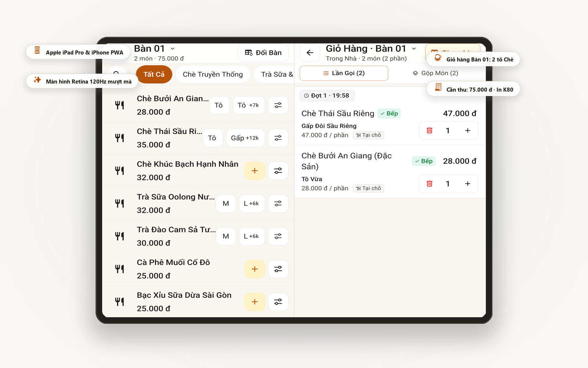The image size is (588, 368).
Task: Open options for Cà Phê Muối Cố Đô
Action: (278, 269)
